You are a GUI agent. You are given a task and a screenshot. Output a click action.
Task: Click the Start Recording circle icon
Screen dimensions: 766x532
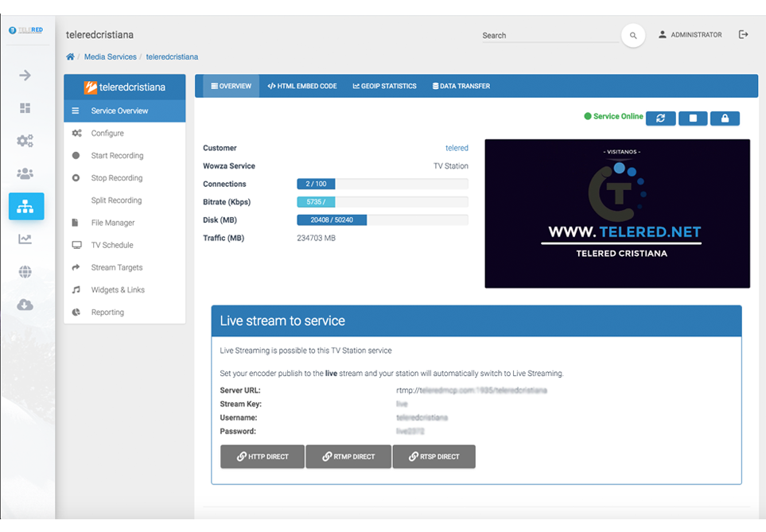point(76,155)
